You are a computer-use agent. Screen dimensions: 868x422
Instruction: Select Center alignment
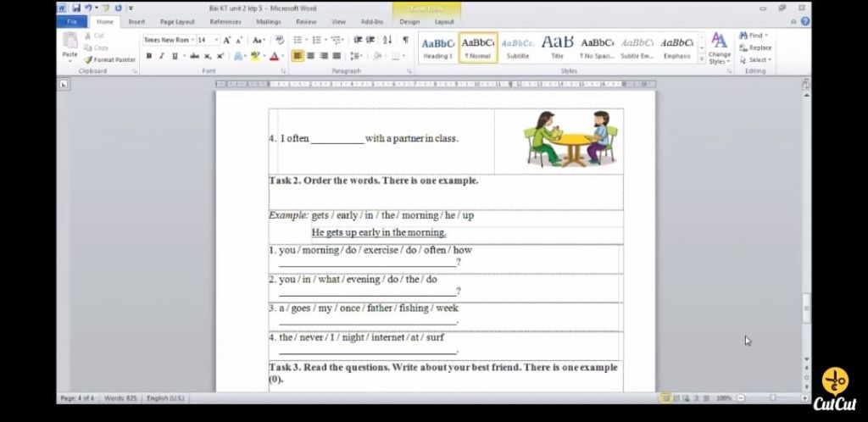[310, 56]
